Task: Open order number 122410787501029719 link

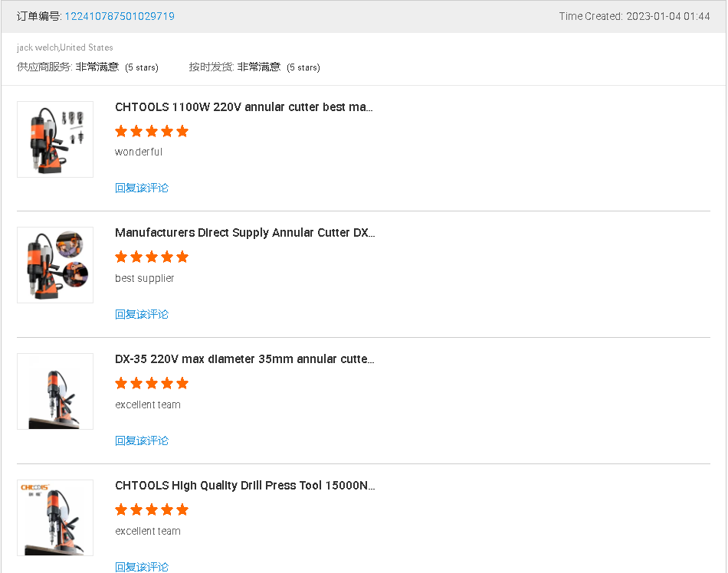Action: point(119,16)
